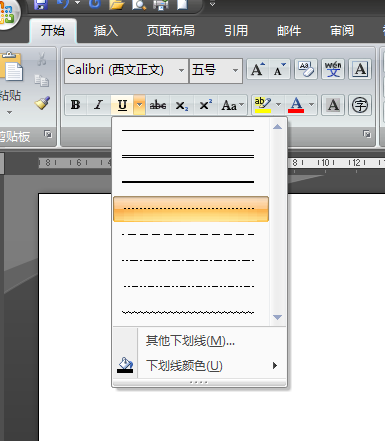This screenshot has width=385, height=441.
Task: Select the Format Painter brush
Action: pos(42,103)
